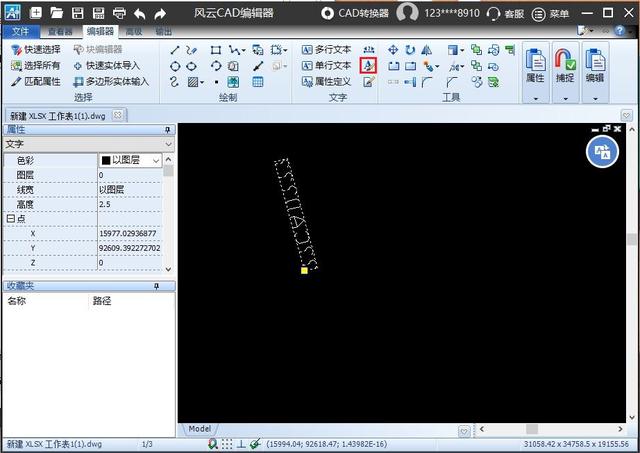Switch to the 查看器 ribbon tab
Screen dimensions: 640x453
60,32
